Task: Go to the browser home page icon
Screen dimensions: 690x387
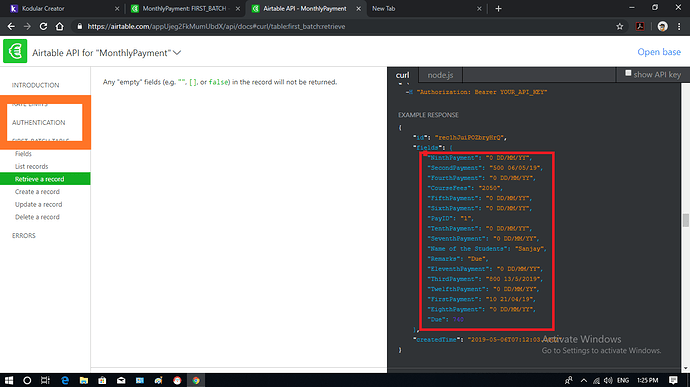Action: [59, 26]
